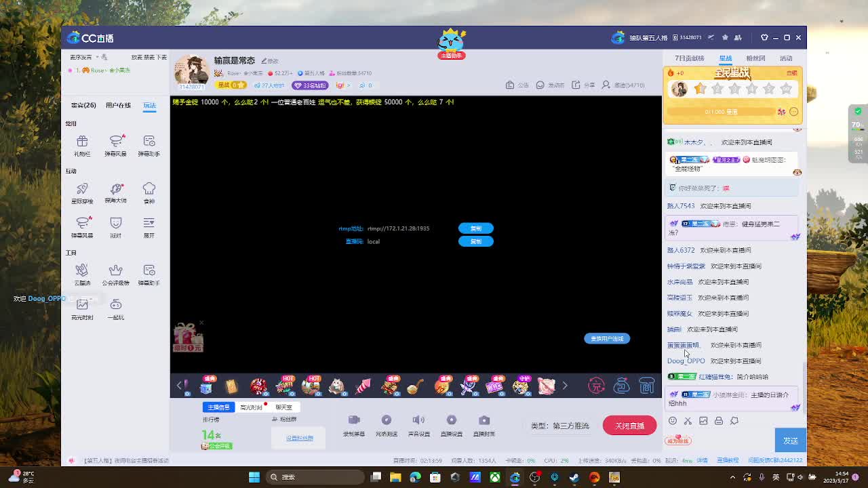Image resolution: width=868 pixels, height=488 pixels.
Task: Click the skin shirt icon in title bar
Action: (764, 37)
